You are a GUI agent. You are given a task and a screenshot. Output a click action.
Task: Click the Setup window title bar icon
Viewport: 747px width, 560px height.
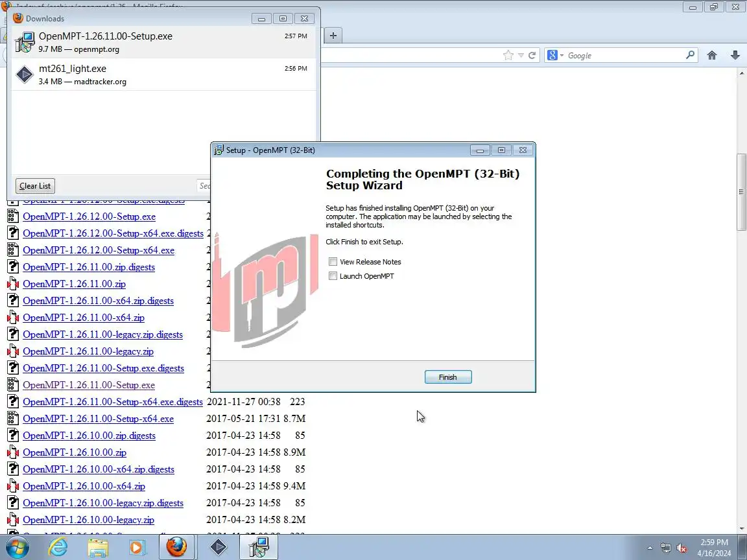point(219,150)
